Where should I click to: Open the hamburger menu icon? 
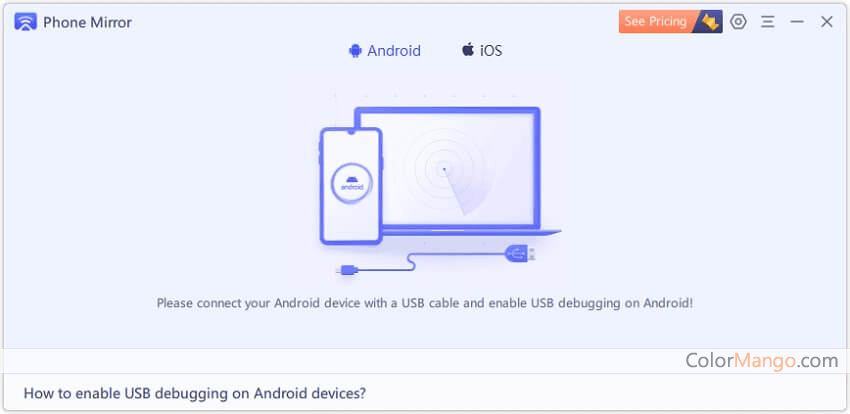coord(767,22)
